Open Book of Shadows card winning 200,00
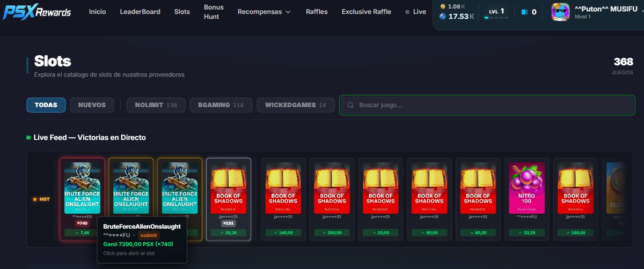This screenshot has width=644, height=269. [x=332, y=199]
